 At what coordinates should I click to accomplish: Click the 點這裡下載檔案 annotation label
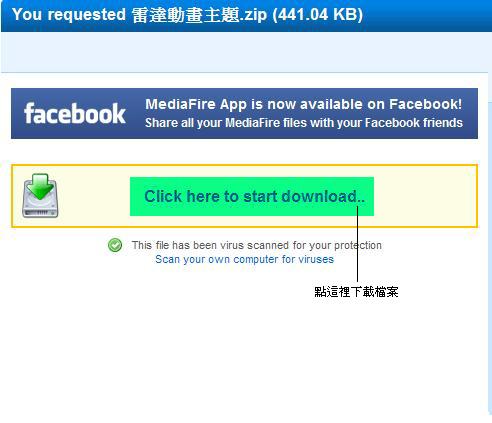(x=356, y=292)
